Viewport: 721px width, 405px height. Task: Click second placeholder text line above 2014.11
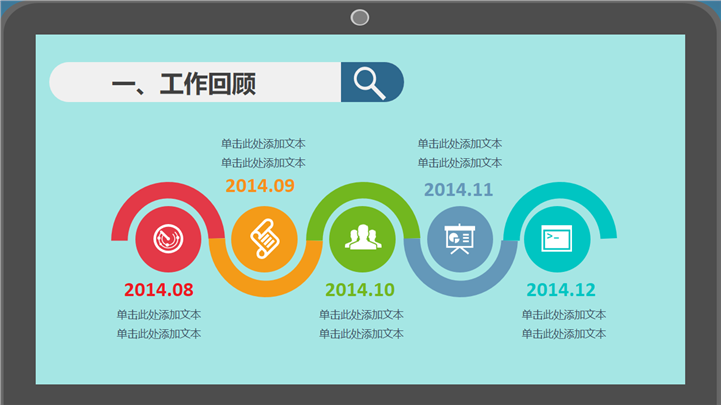point(460,163)
